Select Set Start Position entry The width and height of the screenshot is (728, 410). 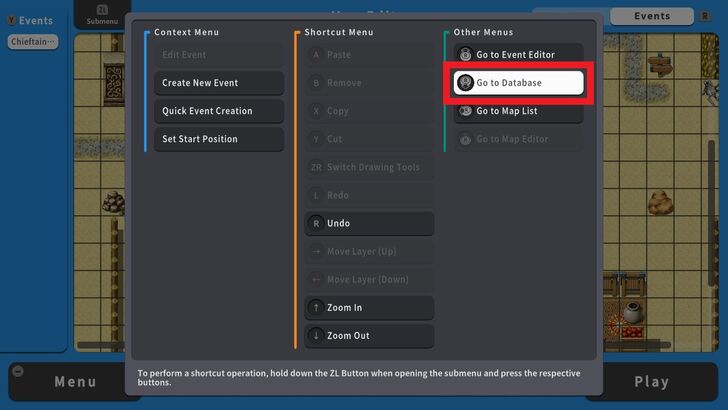[x=219, y=139]
